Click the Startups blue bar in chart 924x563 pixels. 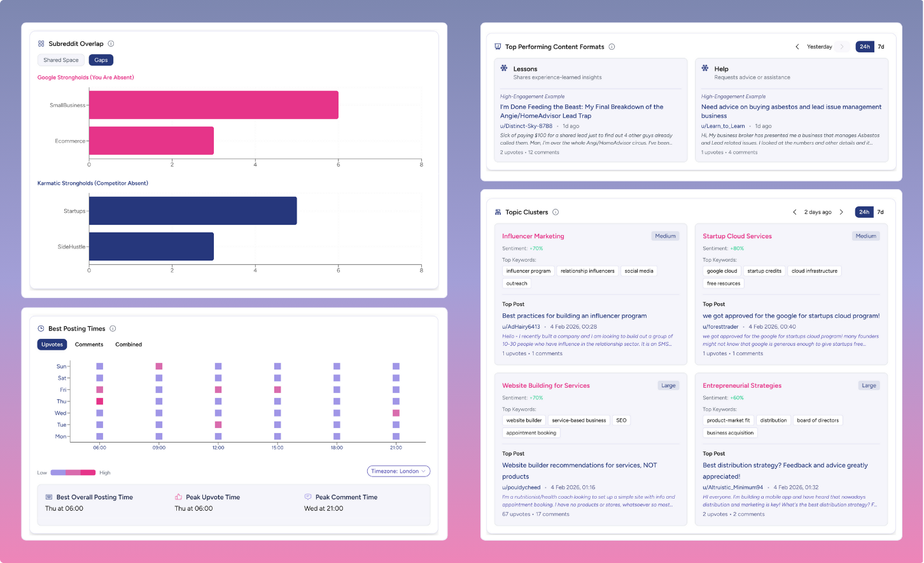coord(193,211)
